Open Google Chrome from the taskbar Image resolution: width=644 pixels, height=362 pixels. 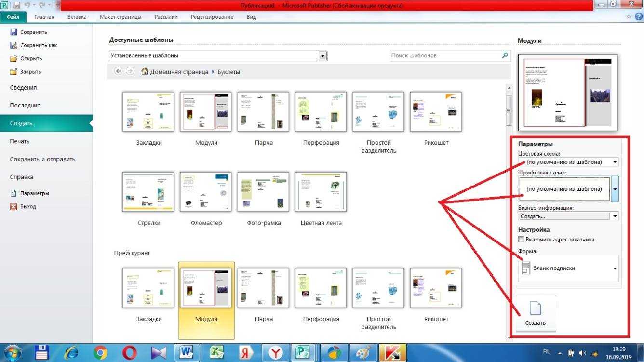click(x=100, y=352)
